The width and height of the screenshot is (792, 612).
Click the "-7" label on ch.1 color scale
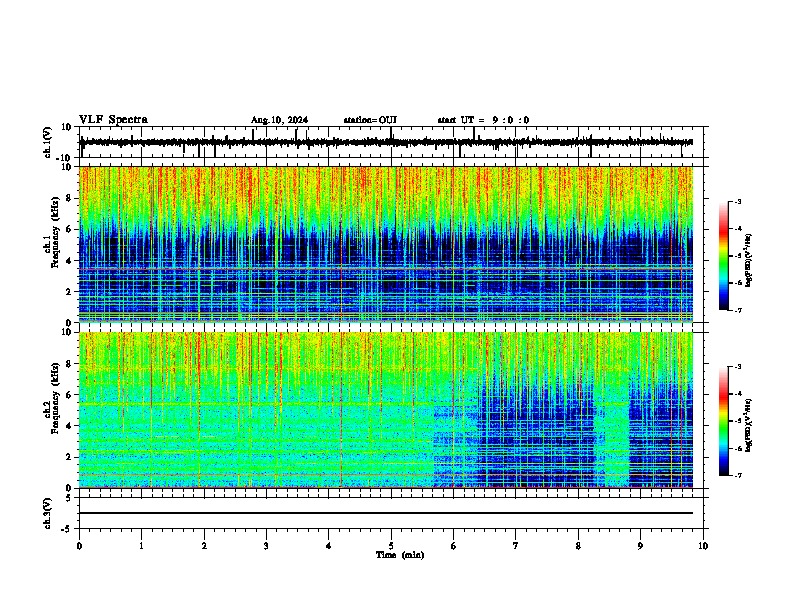[738, 310]
